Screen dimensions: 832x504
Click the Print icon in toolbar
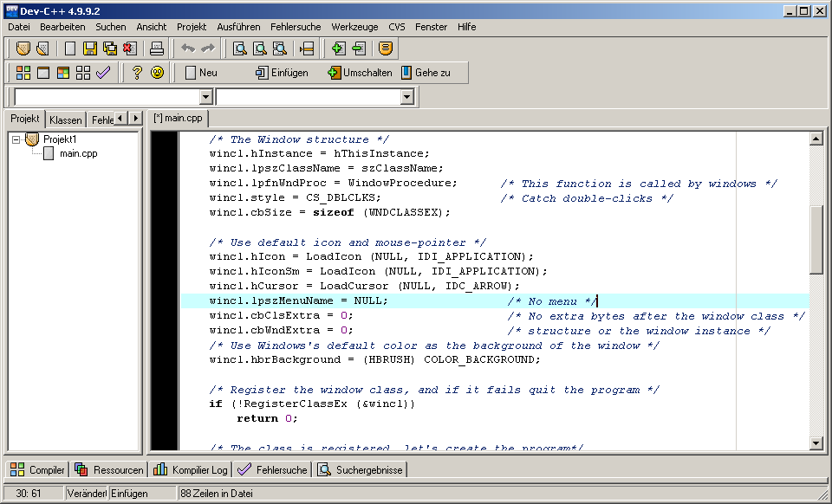pyautogui.click(x=157, y=48)
